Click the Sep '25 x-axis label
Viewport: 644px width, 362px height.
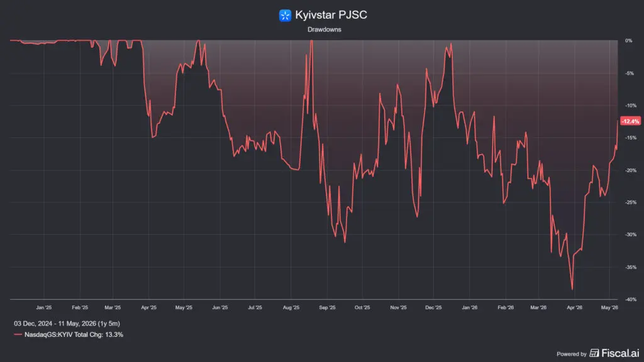(327, 307)
